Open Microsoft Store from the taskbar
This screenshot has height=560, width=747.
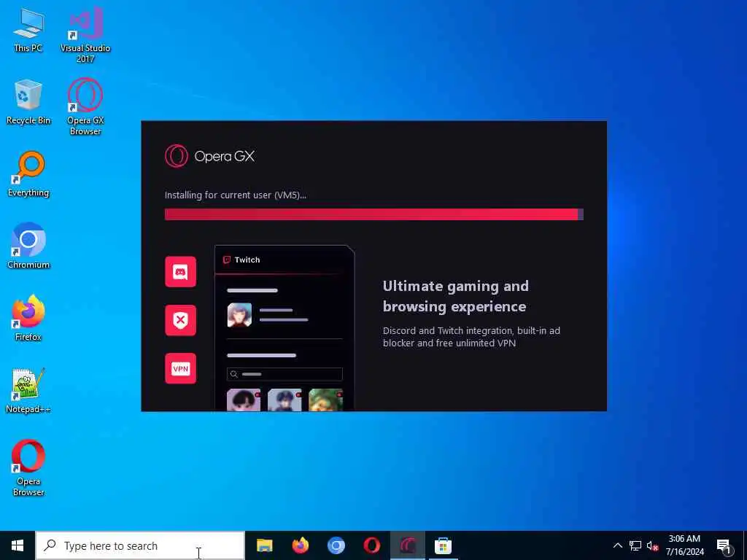coord(443,545)
